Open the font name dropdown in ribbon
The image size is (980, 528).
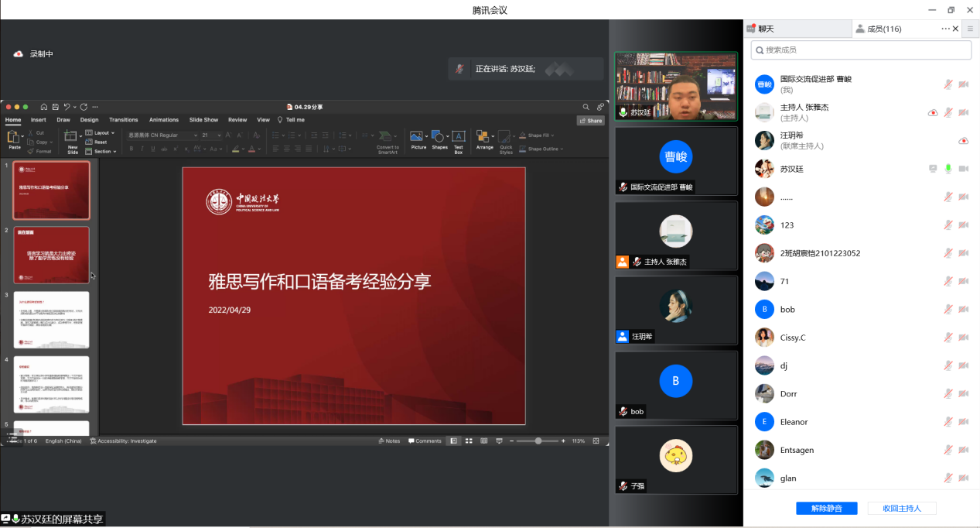[x=162, y=135]
